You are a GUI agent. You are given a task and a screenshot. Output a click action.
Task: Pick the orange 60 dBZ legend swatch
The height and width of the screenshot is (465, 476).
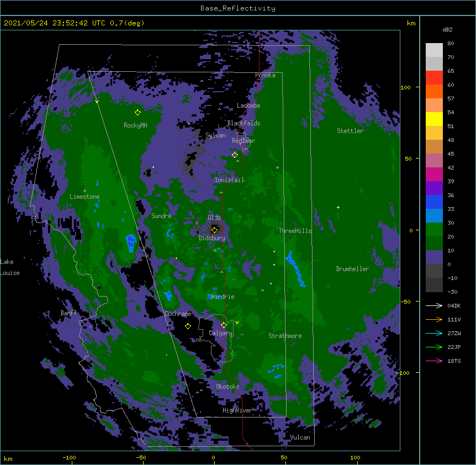tap(434, 91)
